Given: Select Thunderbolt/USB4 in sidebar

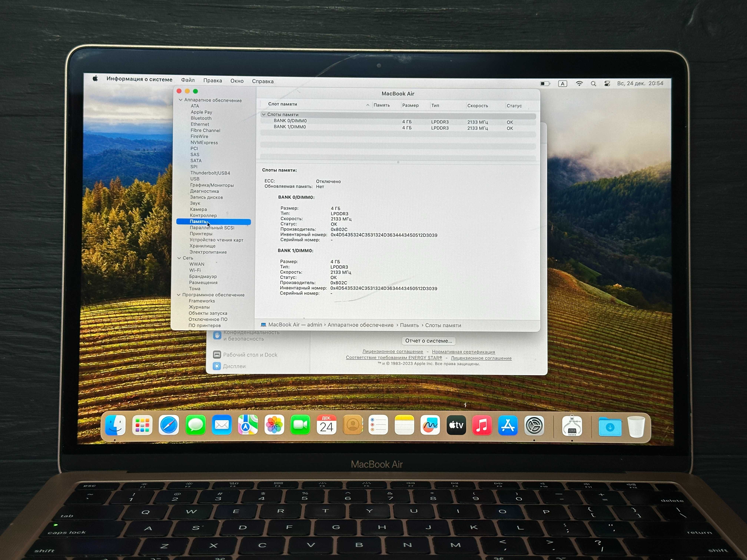Looking at the screenshot, I should (x=210, y=173).
